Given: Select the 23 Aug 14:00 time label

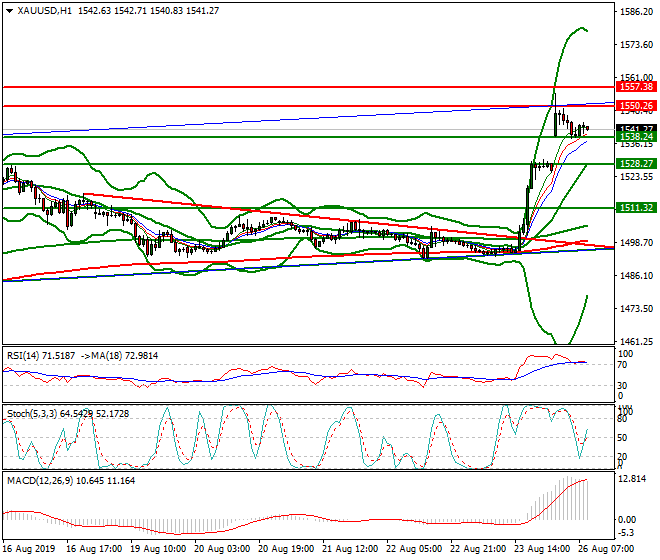Looking at the screenshot, I should pyautogui.click(x=542, y=549).
